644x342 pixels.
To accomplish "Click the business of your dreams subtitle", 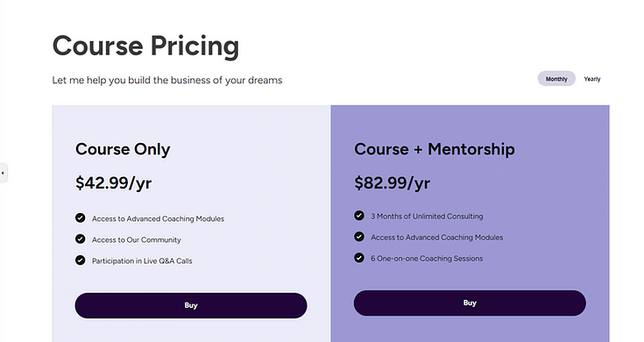I will [x=167, y=80].
